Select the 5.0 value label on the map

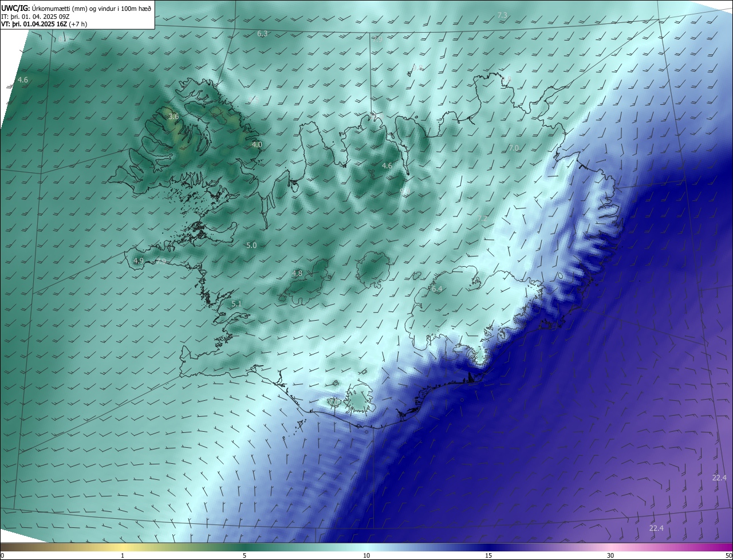pos(251,245)
